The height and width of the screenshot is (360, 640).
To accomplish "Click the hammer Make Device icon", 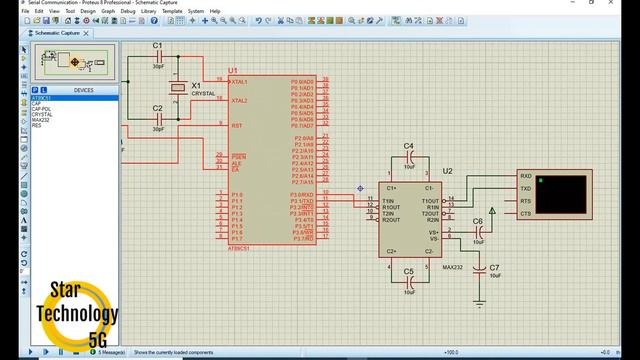I will point(379,20).
